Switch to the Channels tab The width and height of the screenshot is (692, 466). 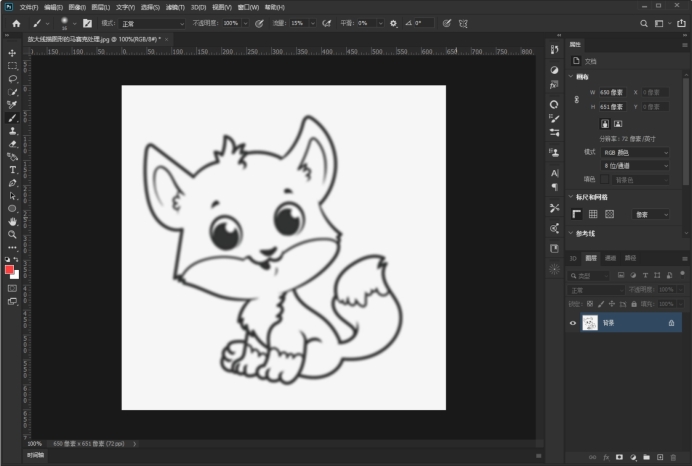click(x=610, y=258)
